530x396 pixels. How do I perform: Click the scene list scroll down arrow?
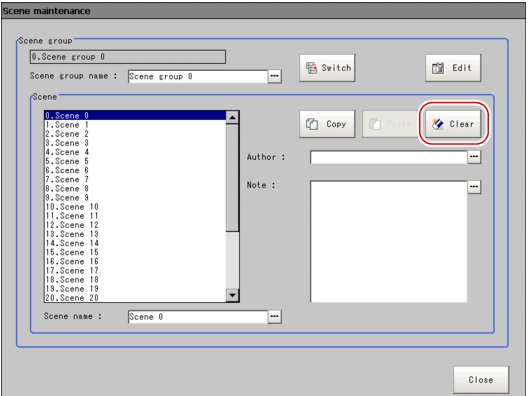(x=232, y=295)
